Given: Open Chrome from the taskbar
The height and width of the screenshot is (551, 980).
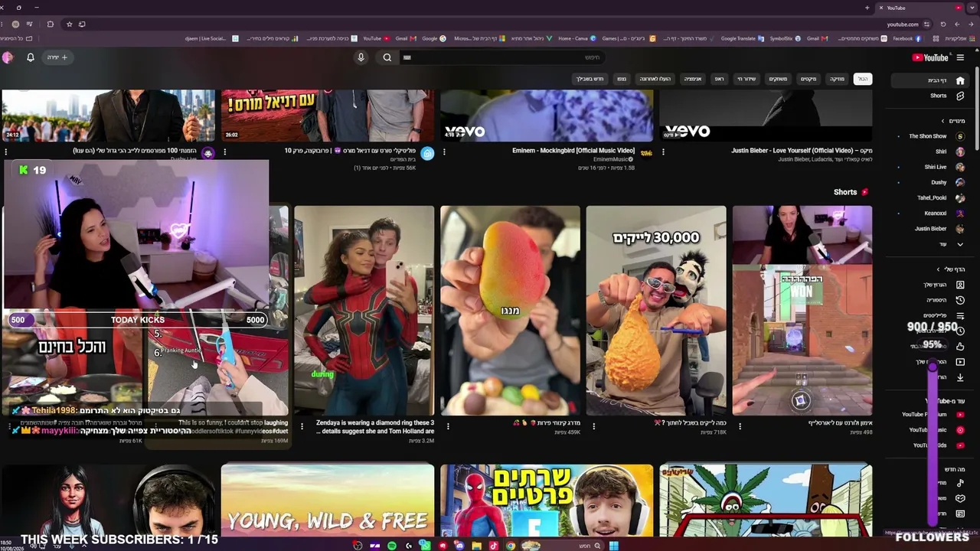Looking at the screenshot, I should point(511,546).
